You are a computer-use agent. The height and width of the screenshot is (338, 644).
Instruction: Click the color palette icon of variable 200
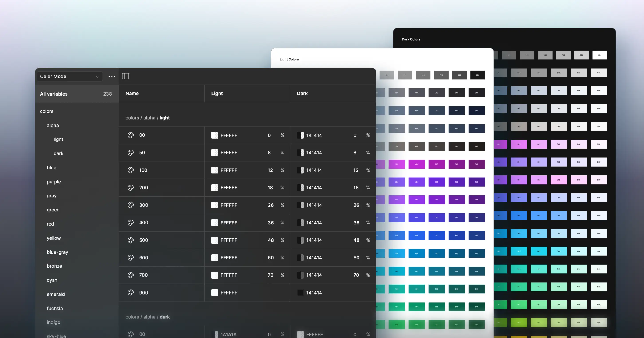point(131,187)
